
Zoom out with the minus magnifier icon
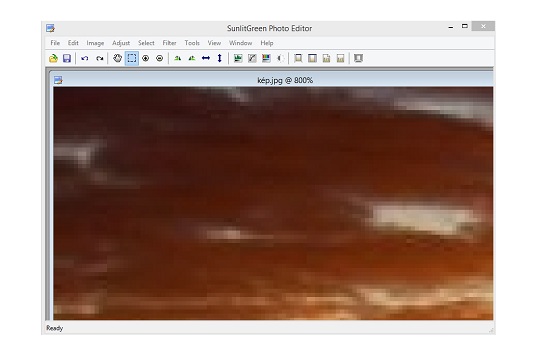[x=160, y=58]
